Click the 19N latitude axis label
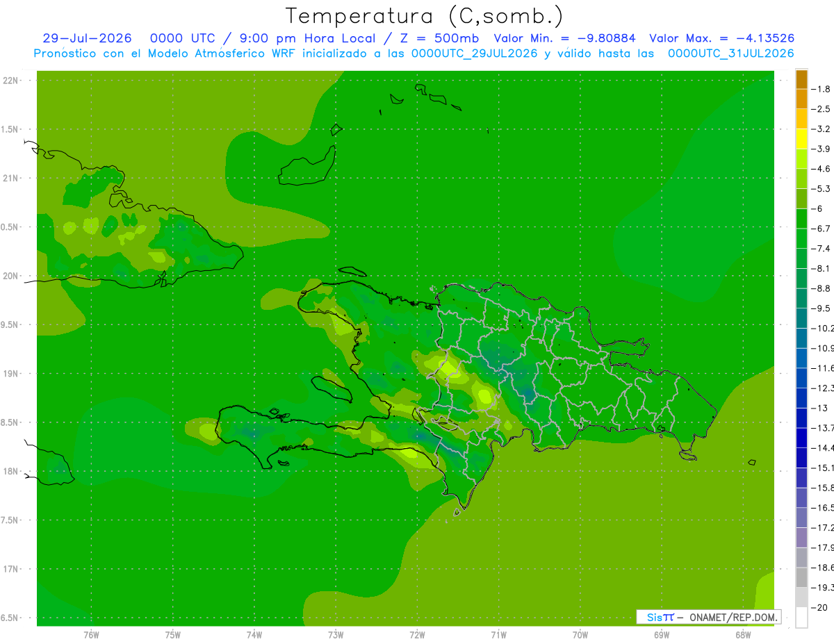The width and height of the screenshot is (834, 644). [11, 374]
